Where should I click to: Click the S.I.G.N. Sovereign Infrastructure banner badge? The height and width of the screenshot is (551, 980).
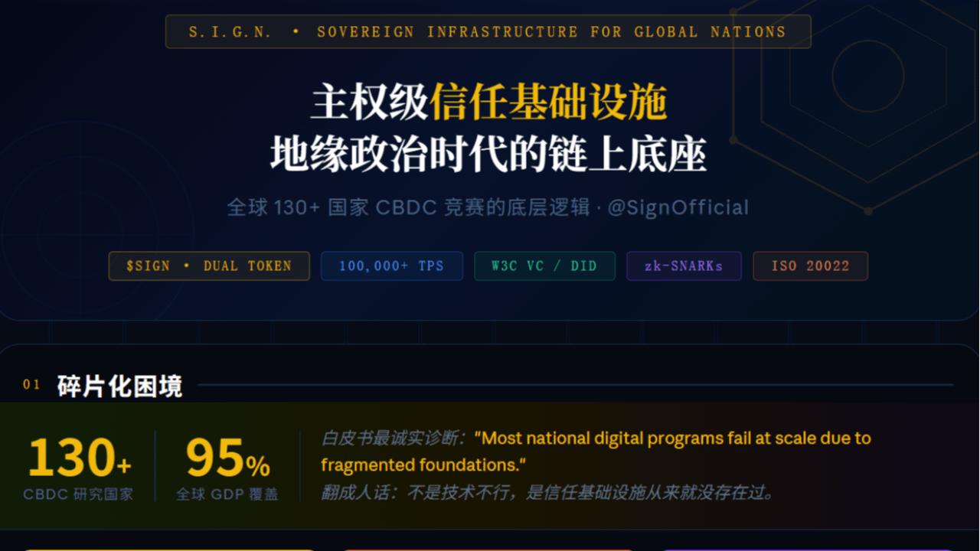point(488,32)
